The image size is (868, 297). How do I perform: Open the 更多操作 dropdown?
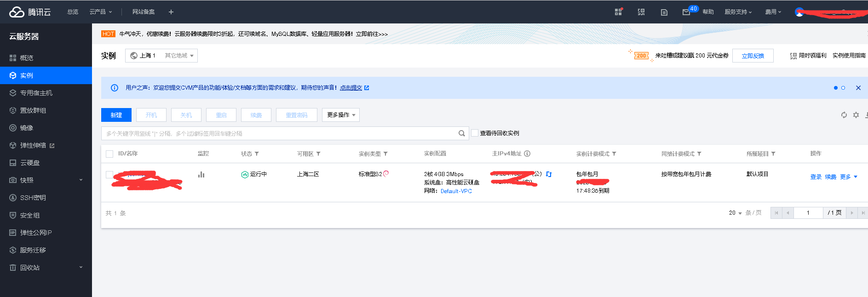(340, 115)
